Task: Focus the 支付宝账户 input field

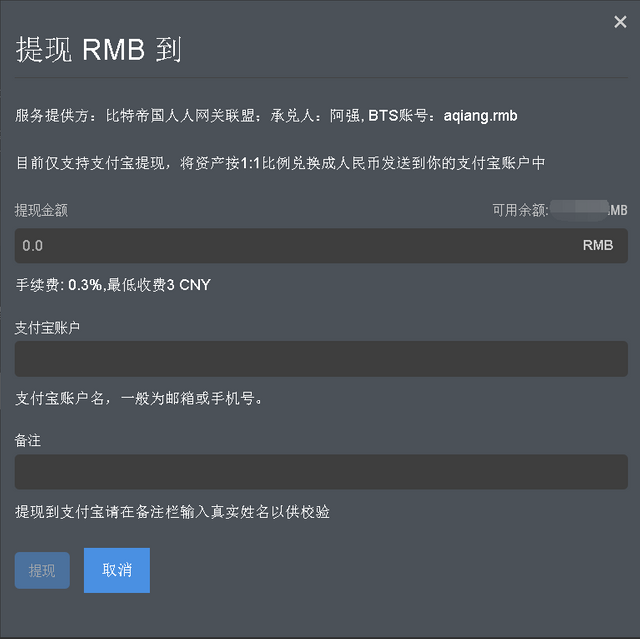Action: click(x=320, y=358)
